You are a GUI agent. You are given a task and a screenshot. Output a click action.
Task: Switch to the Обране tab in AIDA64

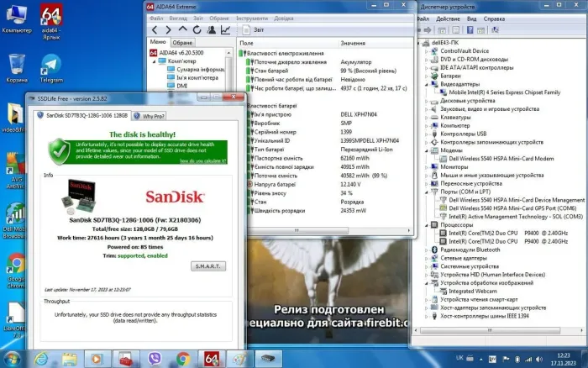[182, 43]
